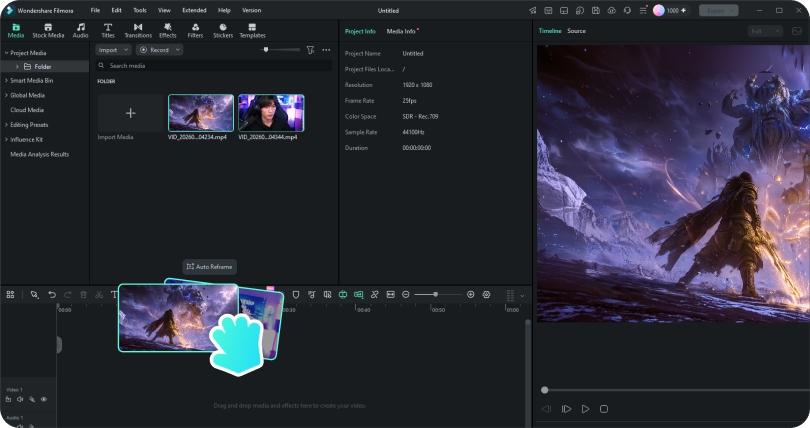Open the filter icon beside thumbnail size slider
The height and width of the screenshot is (428, 810).
[310, 50]
